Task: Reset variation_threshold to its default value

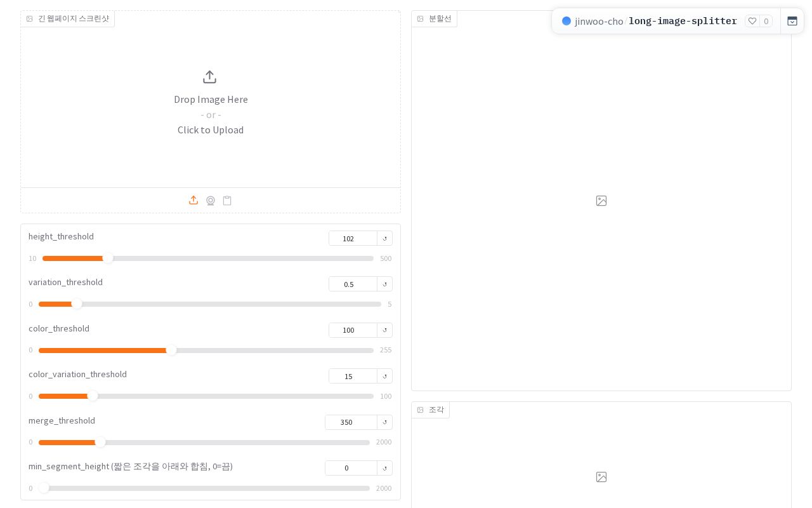Action: tap(384, 284)
